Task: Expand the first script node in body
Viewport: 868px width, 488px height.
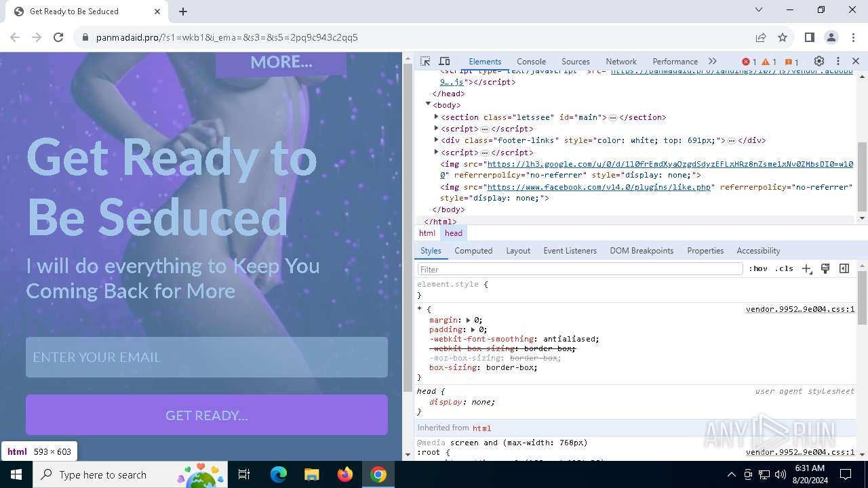Action: [x=436, y=128]
